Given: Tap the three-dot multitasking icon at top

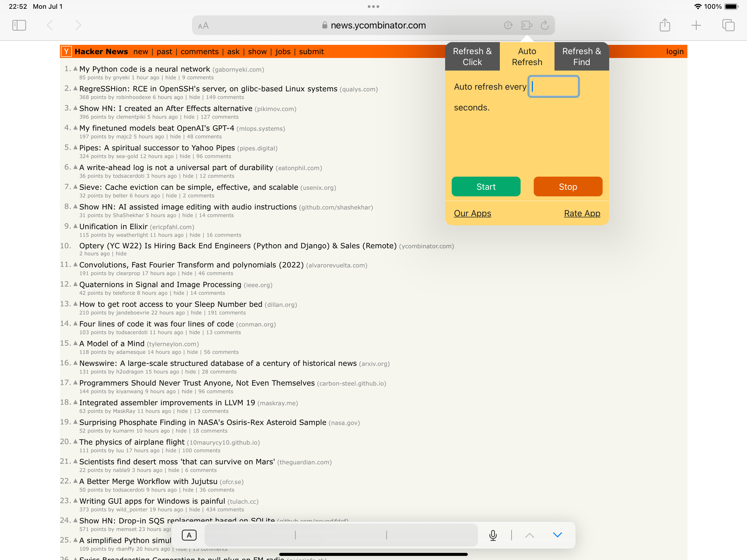Looking at the screenshot, I should (x=373, y=6).
